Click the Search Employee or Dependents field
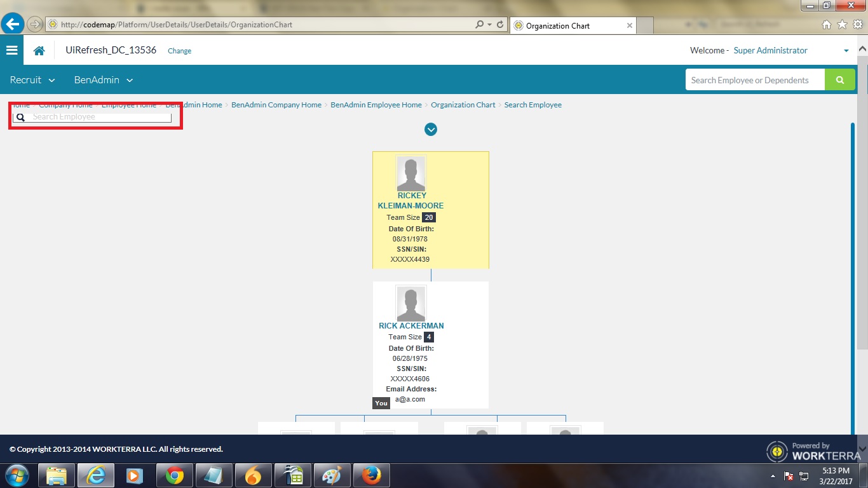 click(x=754, y=80)
